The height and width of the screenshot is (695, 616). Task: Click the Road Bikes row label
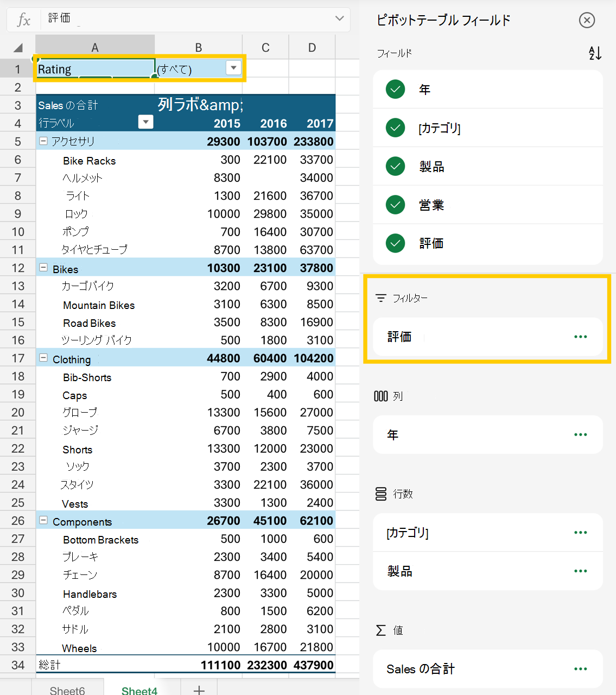[89, 323]
